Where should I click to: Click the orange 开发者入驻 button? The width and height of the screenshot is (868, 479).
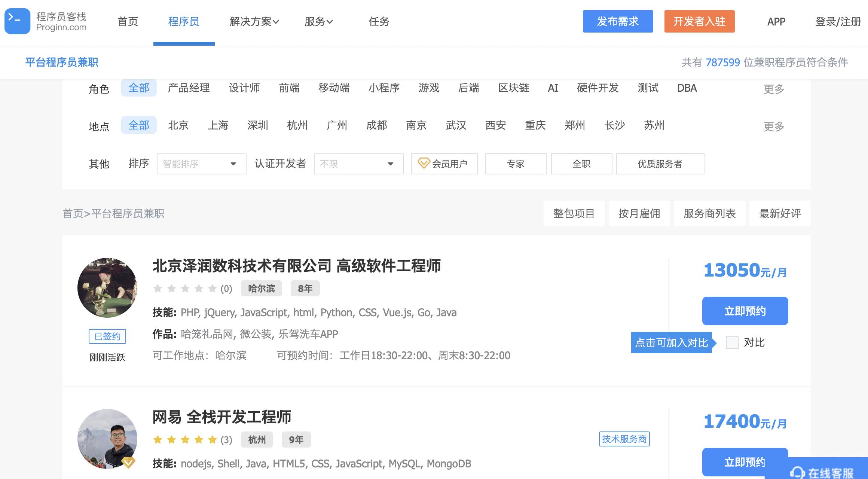(699, 21)
